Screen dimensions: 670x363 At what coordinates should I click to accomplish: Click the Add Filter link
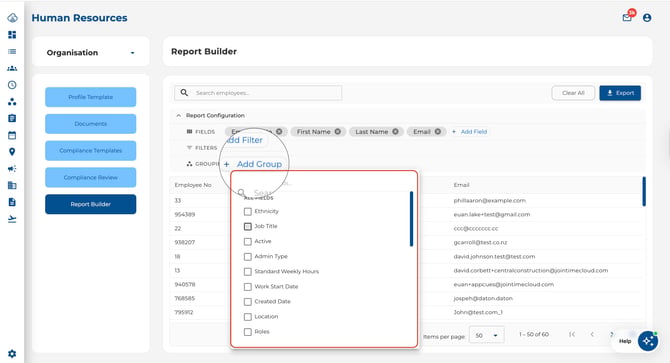pos(244,140)
